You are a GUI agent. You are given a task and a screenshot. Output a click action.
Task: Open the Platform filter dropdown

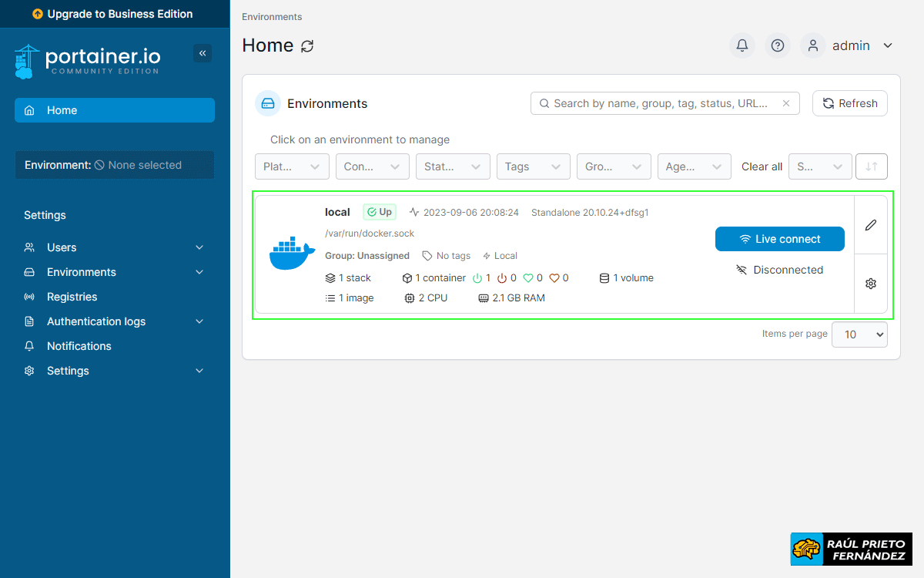point(292,166)
